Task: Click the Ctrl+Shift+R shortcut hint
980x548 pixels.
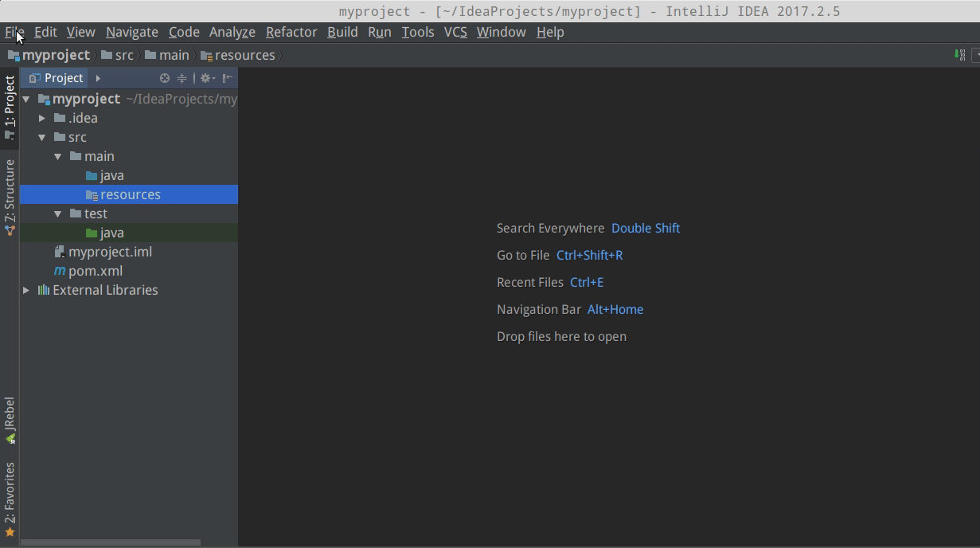Action: (590, 255)
